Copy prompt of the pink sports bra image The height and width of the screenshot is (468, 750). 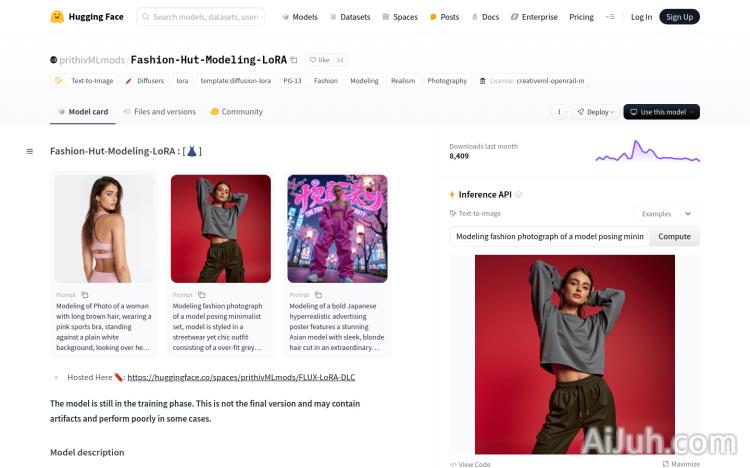pos(85,295)
